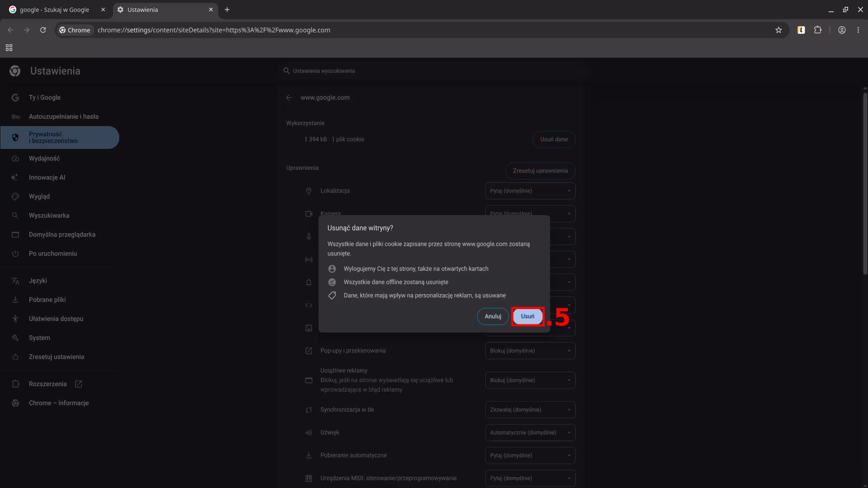The width and height of the screenshot is (868, 488).
Task: Open Urządzenia MIDI permission dropdown
Action: pos(530,478)
